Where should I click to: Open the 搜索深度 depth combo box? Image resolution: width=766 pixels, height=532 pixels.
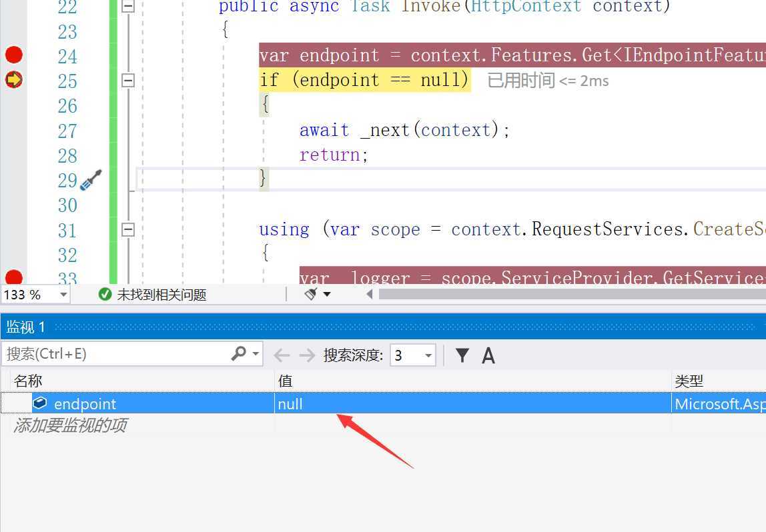click(x=413, y=355)
